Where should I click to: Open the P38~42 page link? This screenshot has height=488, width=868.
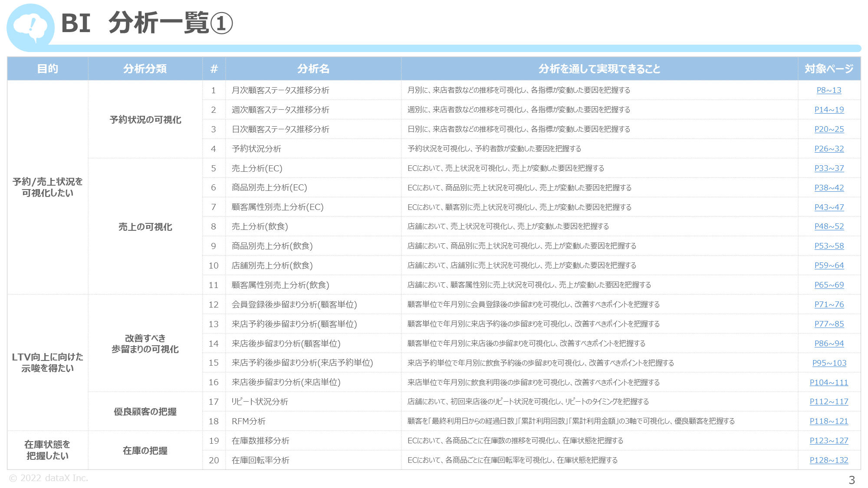pos(829,188)
